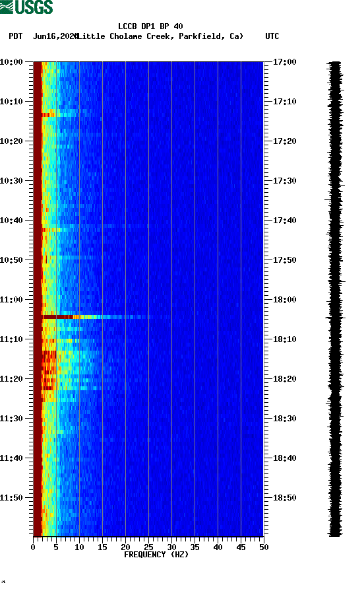Click the 15 Hz frequency tick label
This screenshot has height=589, width=364.
click(102, 547)
